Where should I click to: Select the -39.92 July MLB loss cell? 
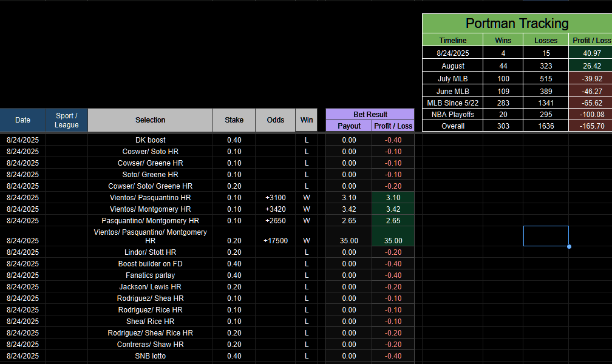591,78
